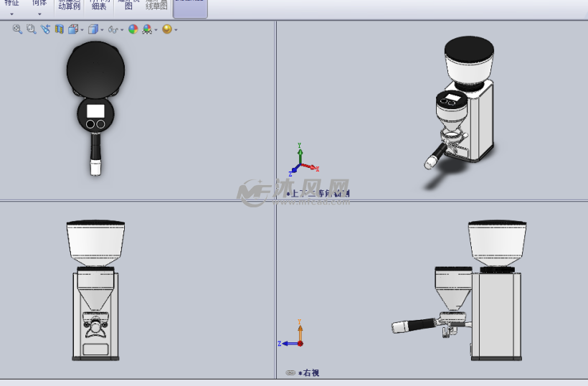Screen dimensions: 588x386
Task: Click the View Orientation cube icon
Action: (x=73, y=29)
